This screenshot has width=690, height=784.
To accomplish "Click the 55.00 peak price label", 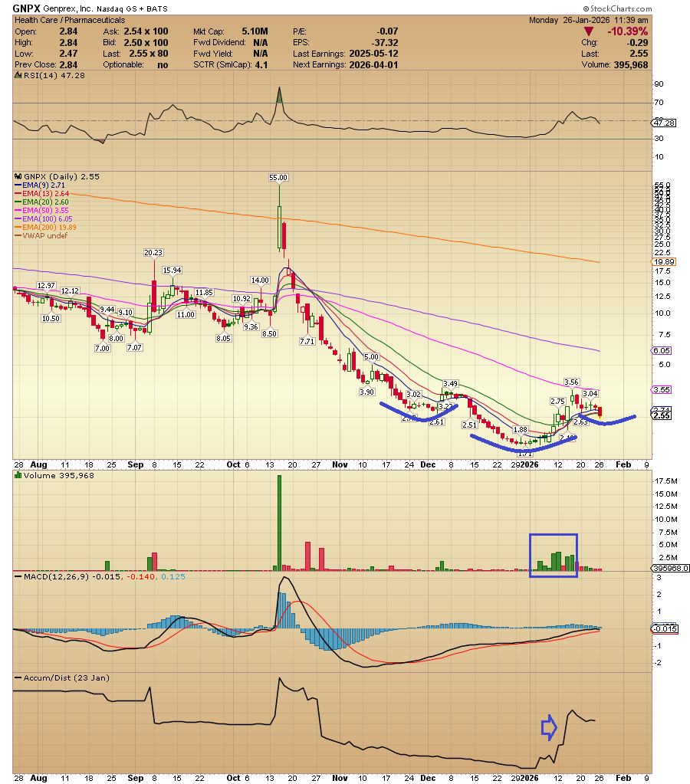I will pos(278,178).
